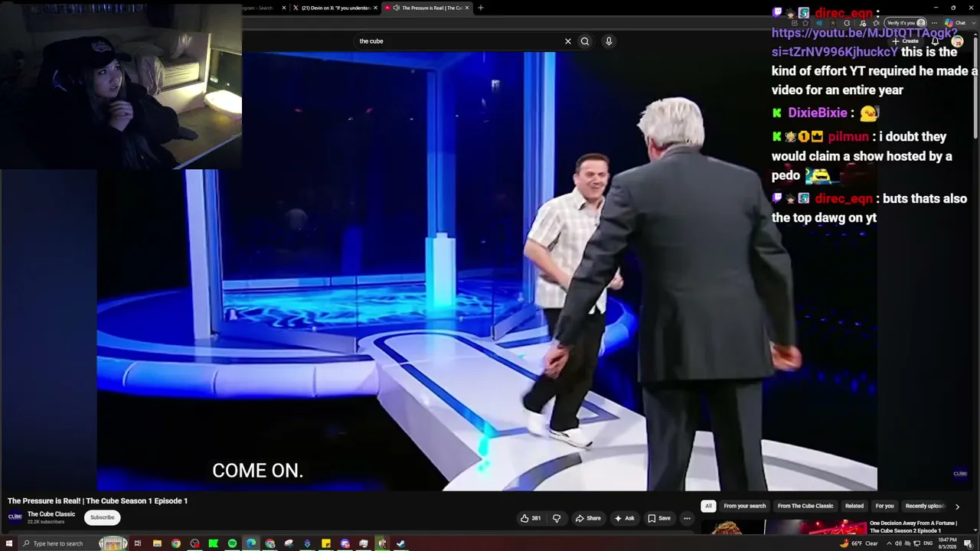980x551 pixels.
Task: Click the pilmun username in chat
Action: click(848, 136)
